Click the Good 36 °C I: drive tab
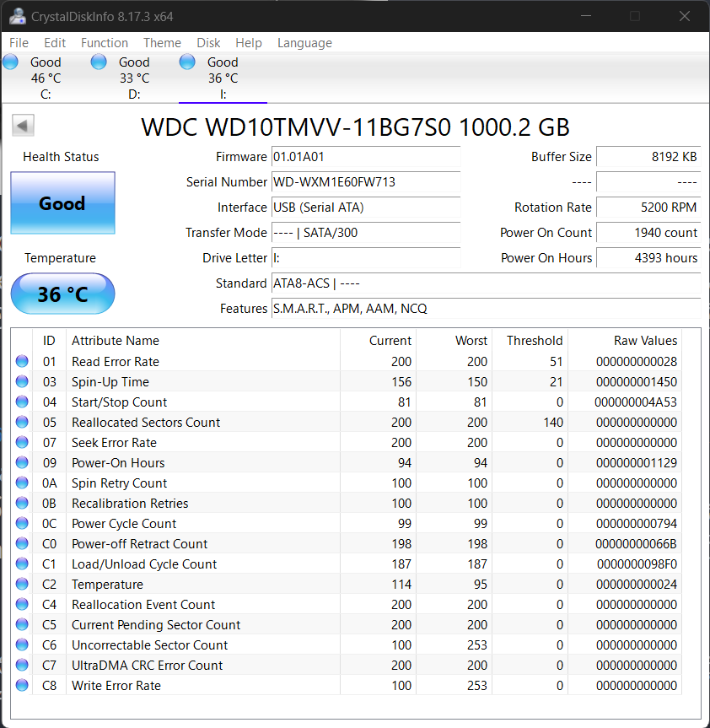The height and width of the screenshot is (728, 710). [x=223, y=78]
